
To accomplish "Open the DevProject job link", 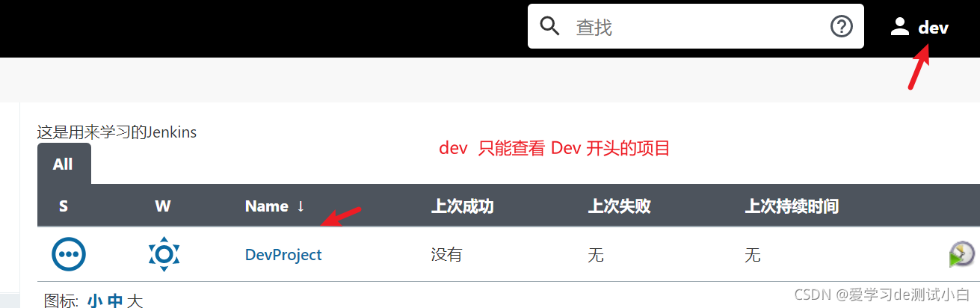I will click(x=283, y=255).
